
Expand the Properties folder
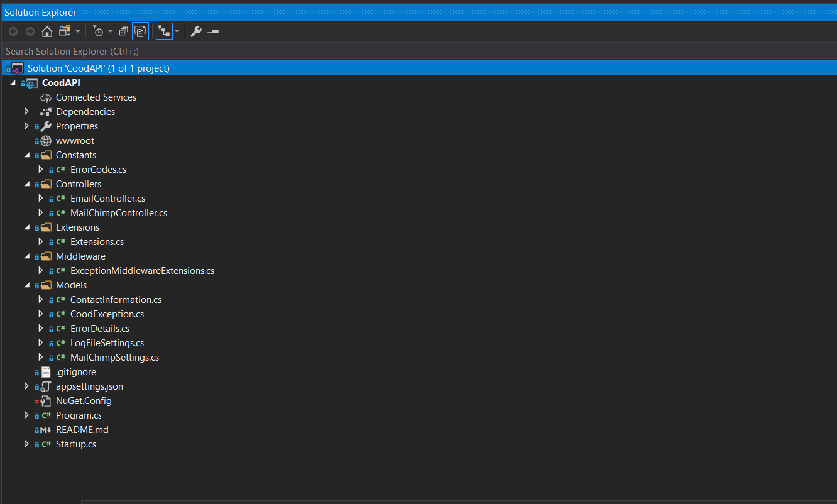tap(26, 126)
